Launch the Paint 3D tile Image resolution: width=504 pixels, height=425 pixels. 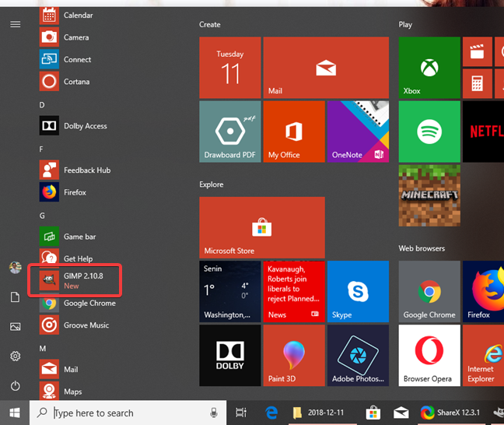point(294,356)
